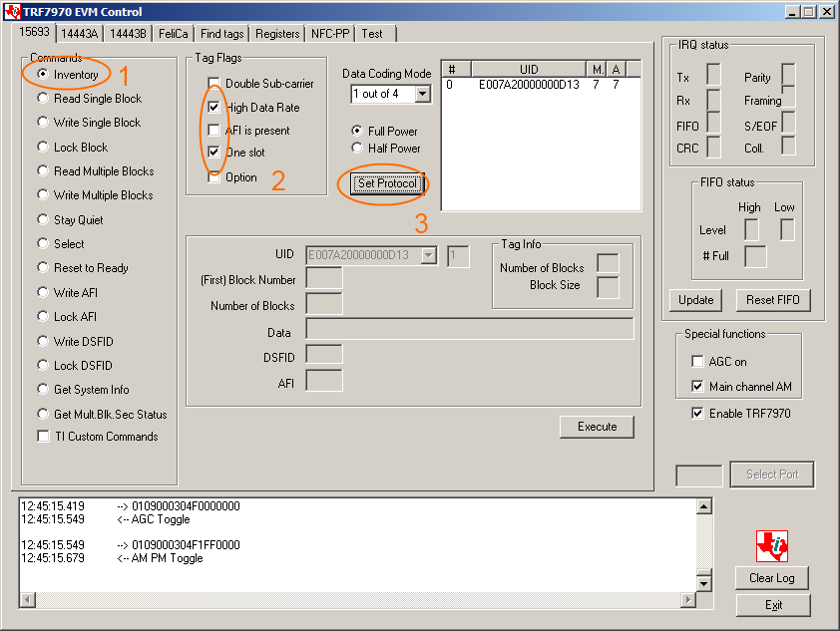Click the TRF7970 title bar app icon

(12, 12)
